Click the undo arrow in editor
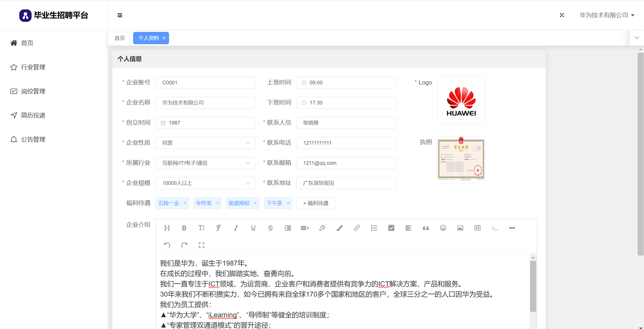This screenshot has width=644, height=329. (167, 245)
